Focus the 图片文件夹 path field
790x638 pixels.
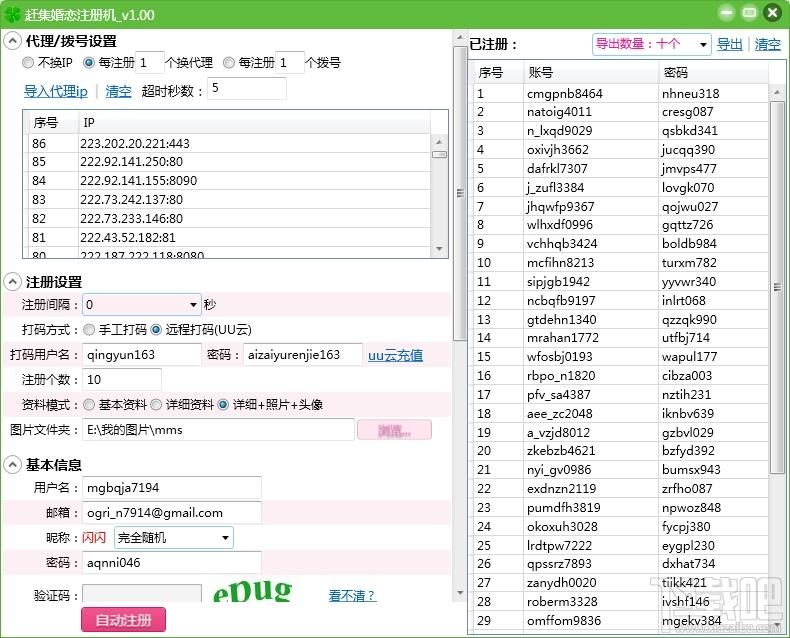point(218,430)
